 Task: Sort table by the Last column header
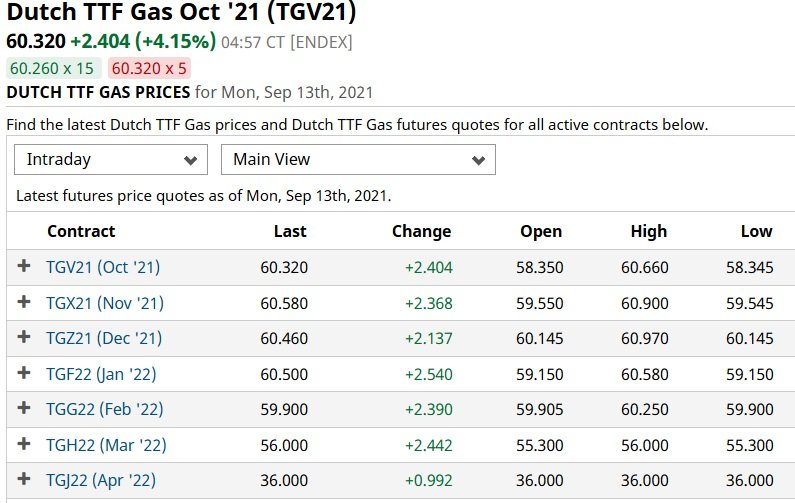[290, 231]
